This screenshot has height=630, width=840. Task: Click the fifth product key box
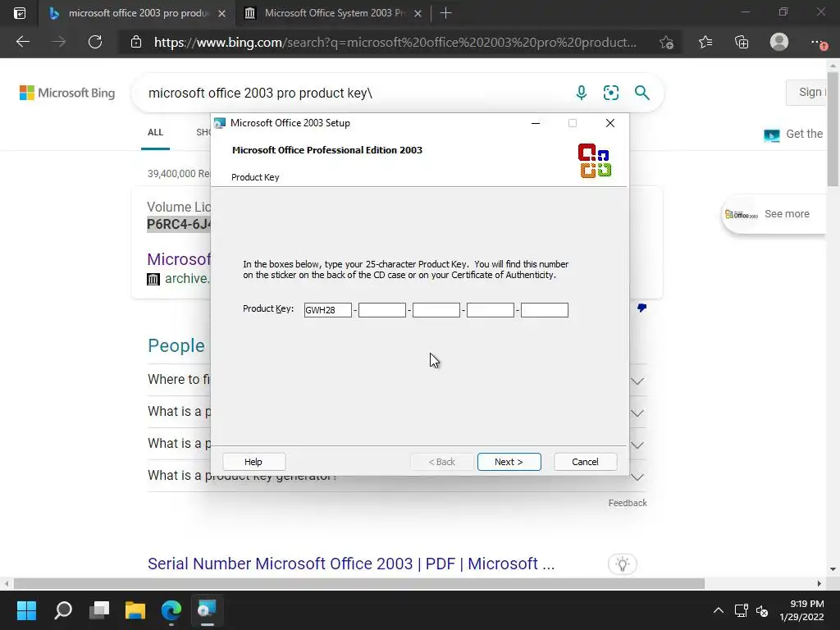(545, 309)
